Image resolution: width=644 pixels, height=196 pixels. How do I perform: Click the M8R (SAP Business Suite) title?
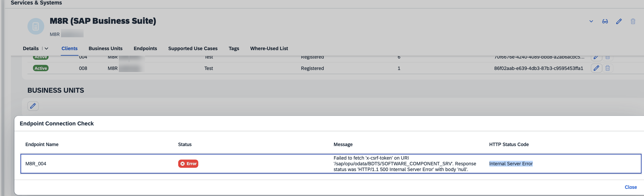coord(103,21)
